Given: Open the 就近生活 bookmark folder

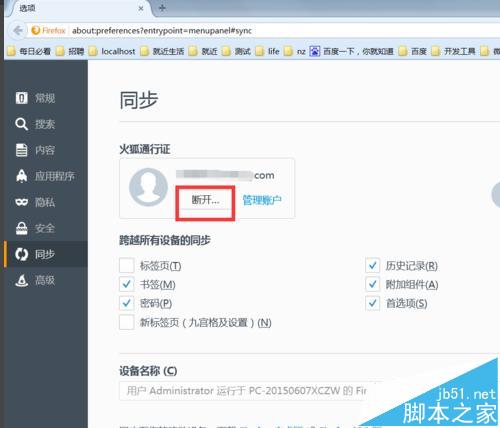Looking at the screenshot, I should (162, 51).
